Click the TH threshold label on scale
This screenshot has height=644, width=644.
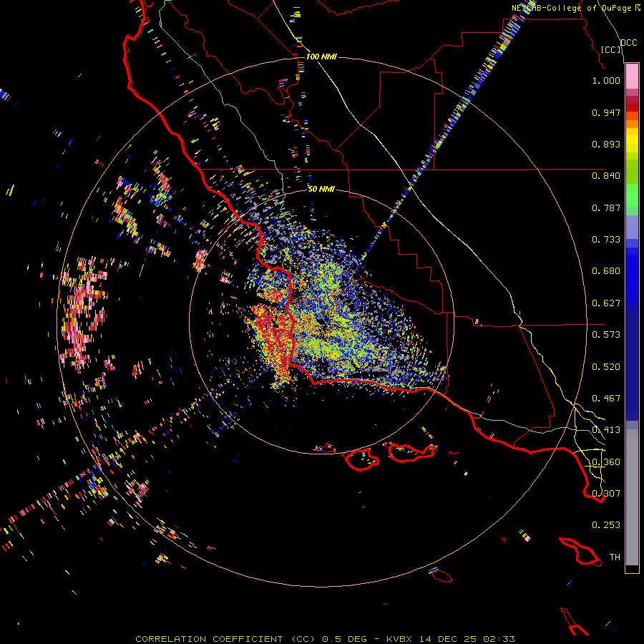tap(615, 557)
